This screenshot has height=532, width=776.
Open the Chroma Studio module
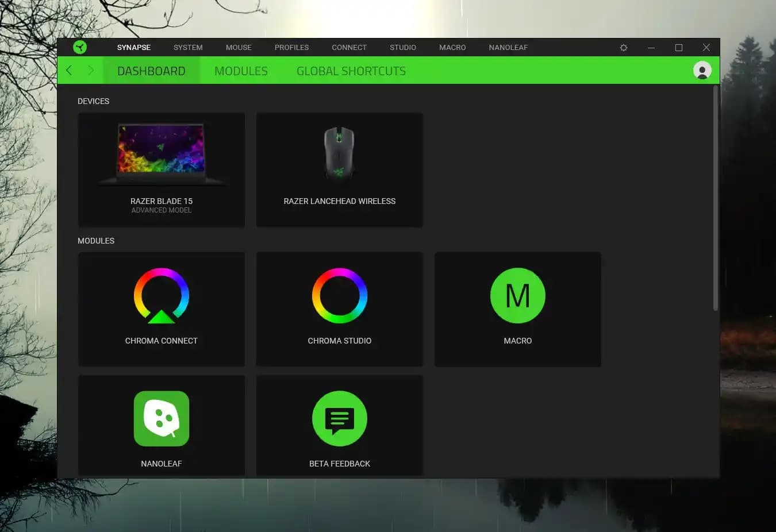coord(339,310)
